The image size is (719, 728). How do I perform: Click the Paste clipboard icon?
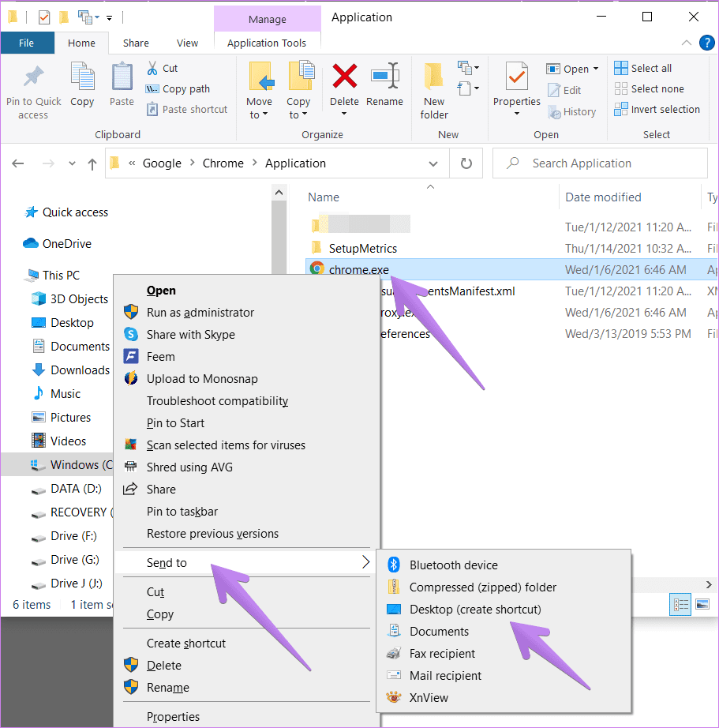pos(122,76)
